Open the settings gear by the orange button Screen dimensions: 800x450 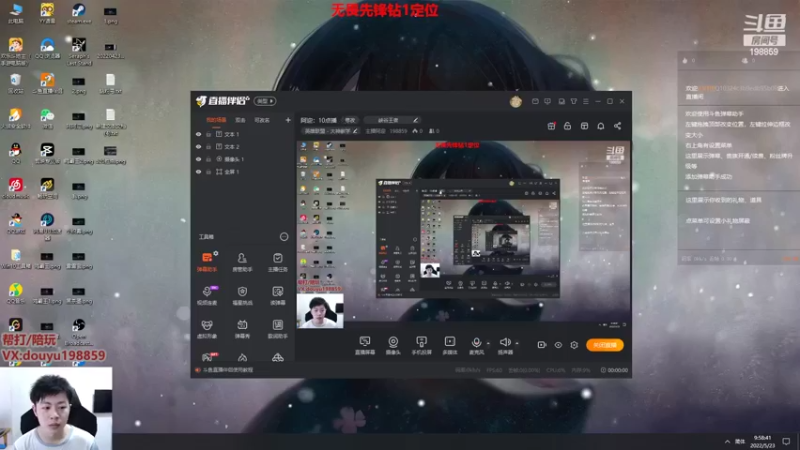coord(574,345)
